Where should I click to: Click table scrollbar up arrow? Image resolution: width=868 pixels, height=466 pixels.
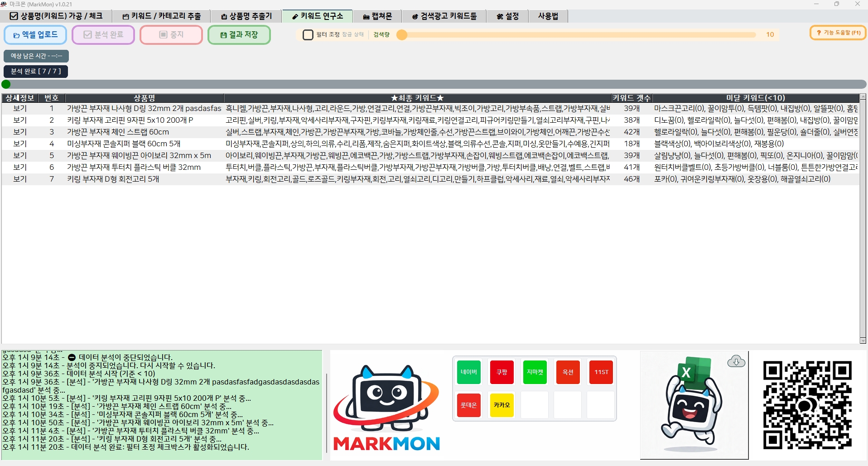click(863, 97)
